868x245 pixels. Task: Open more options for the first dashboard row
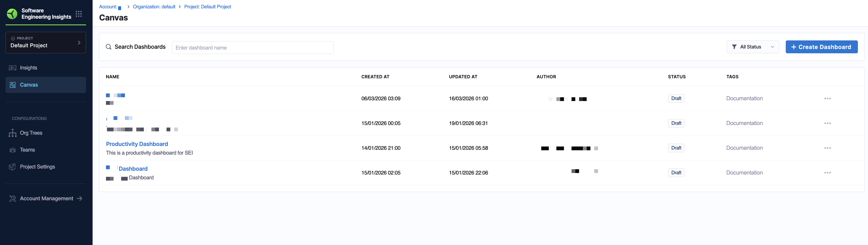[x=827, y=99]
